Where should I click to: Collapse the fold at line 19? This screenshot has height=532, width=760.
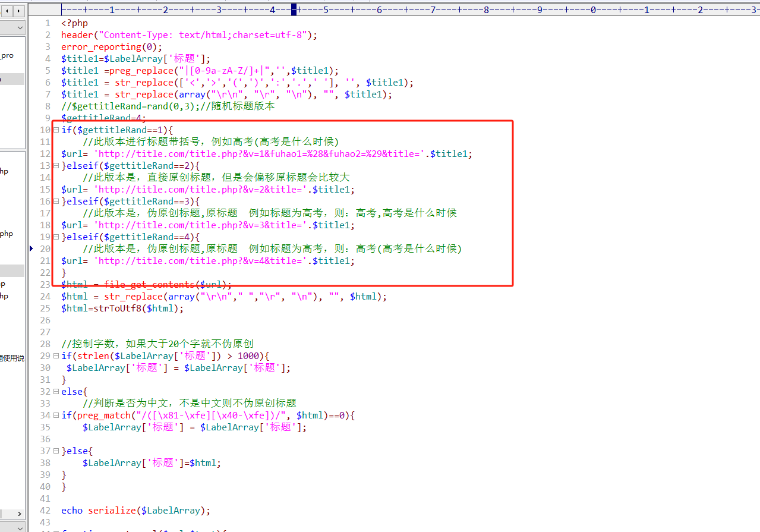56,237
